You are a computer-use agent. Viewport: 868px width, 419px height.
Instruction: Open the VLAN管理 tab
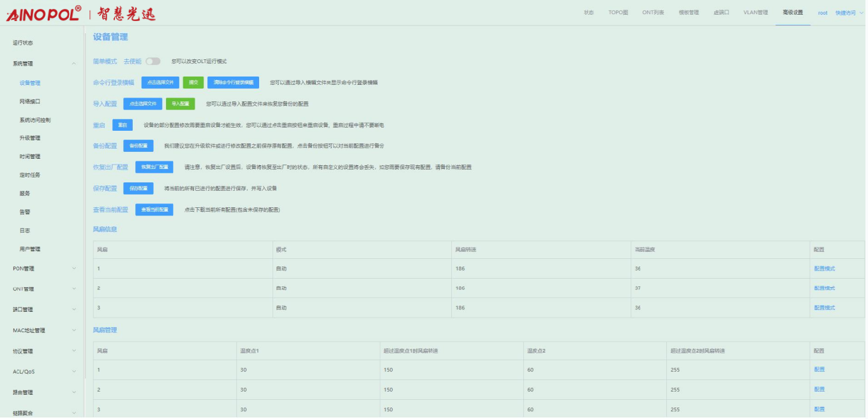tap(755, 13)
